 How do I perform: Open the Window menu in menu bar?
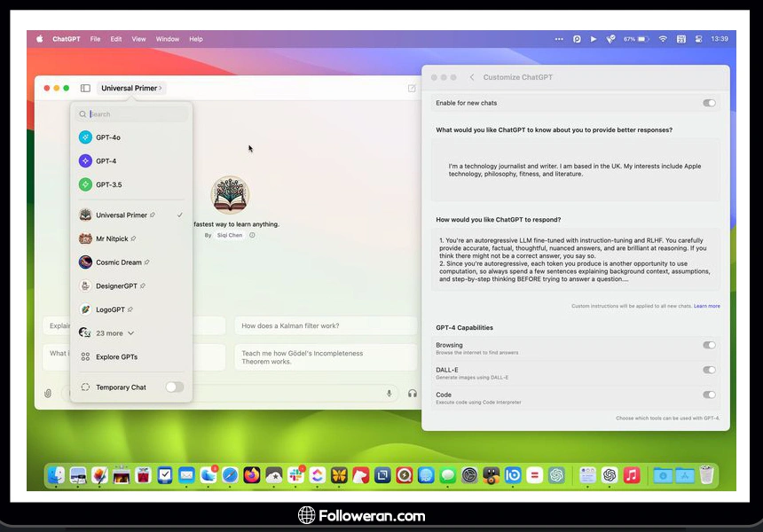167,39
